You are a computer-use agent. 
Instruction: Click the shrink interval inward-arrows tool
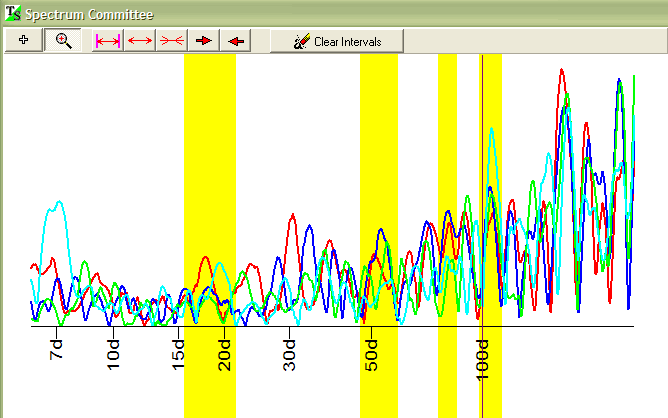click(172, 41)
